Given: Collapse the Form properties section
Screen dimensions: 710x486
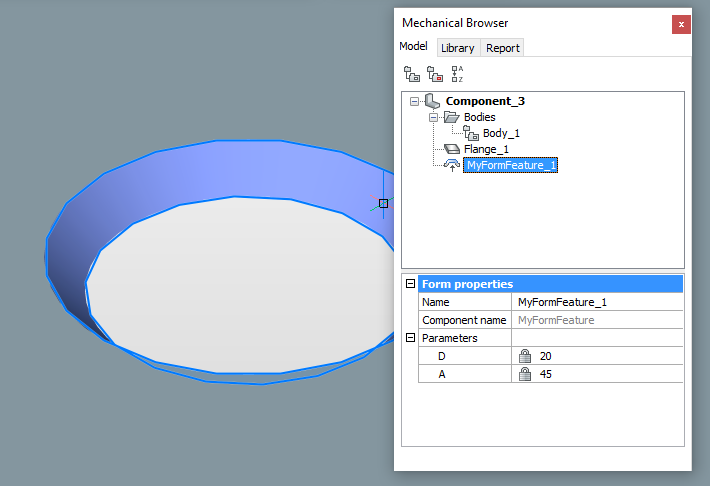Looking at the screenshot, I should [x=410, y=284].
